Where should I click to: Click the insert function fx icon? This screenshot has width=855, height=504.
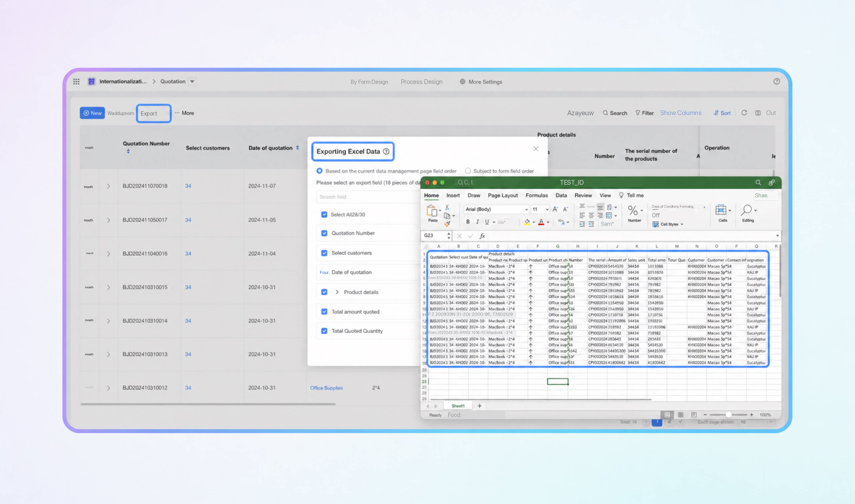(482, 236)
